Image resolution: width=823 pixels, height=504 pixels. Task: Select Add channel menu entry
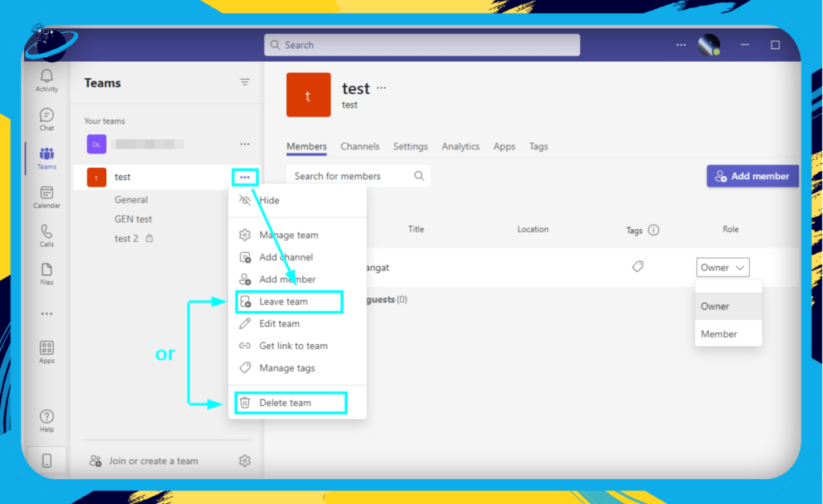pos(297,256)
